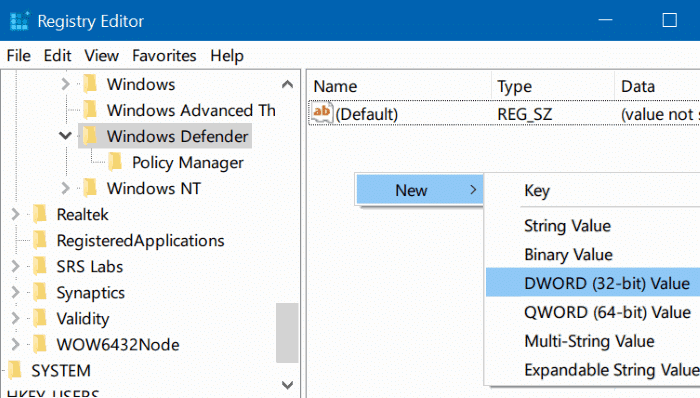Collapse the Windows Defender key
The width and height of the screenshot is (700, 398).
tap(65, 135)
